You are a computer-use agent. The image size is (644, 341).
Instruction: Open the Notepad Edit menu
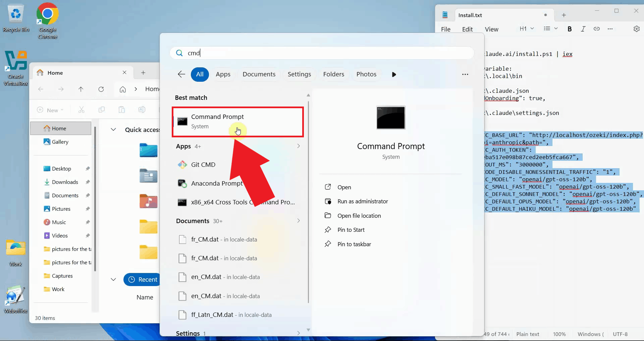pos(467,29)
